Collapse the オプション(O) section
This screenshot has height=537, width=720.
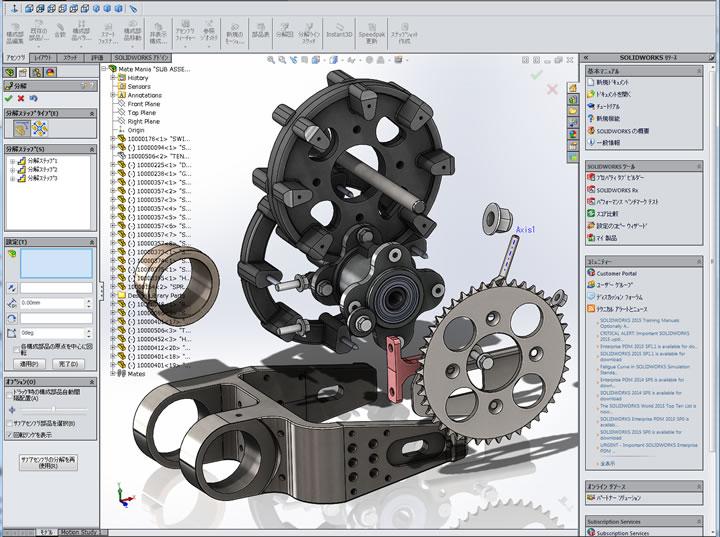click(x=92, y=382)
